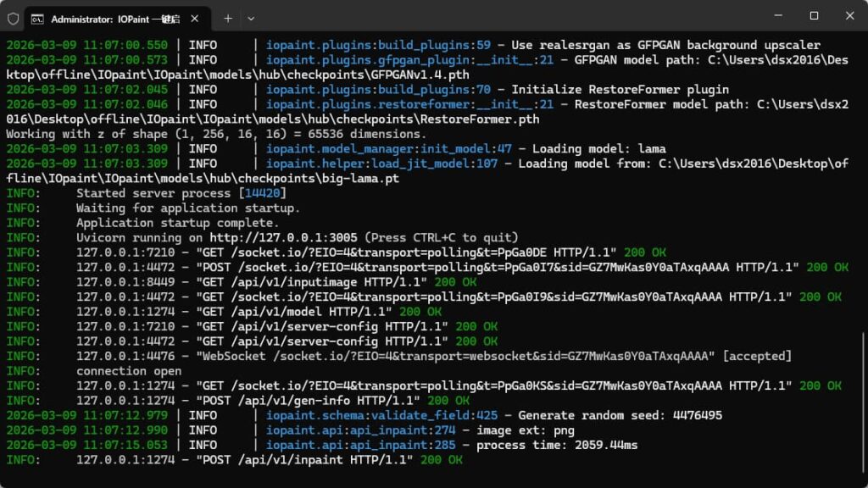Image resolution: width=868 pixels, height=488 pixels.
Task: Close the Administrator: IOPaint tab
Action: pos(194,18)
